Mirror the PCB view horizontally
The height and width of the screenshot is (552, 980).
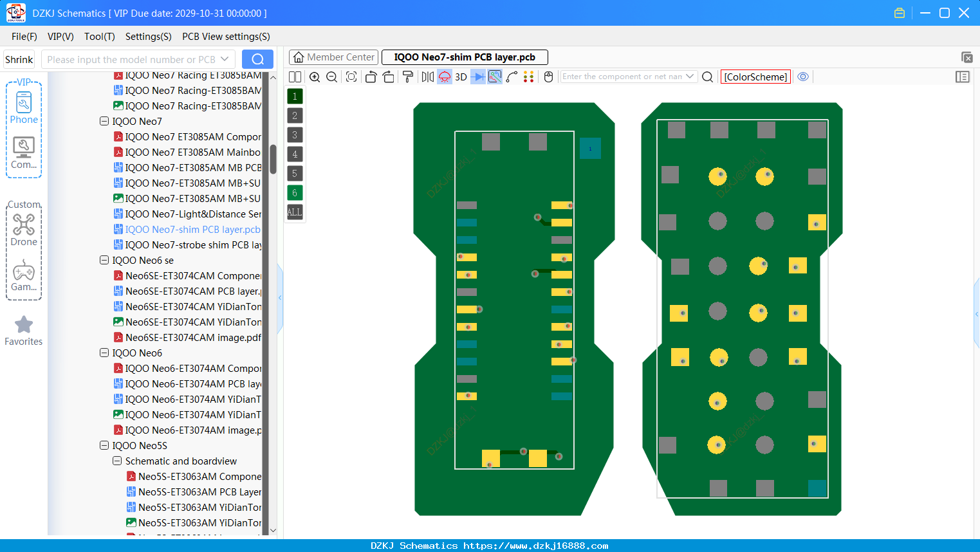point(427,77)
